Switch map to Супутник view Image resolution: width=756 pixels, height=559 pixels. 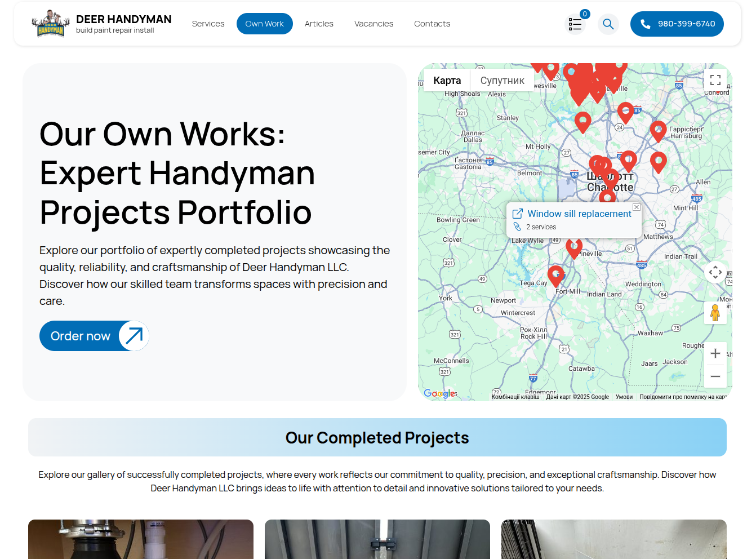[x=502, y=81]
